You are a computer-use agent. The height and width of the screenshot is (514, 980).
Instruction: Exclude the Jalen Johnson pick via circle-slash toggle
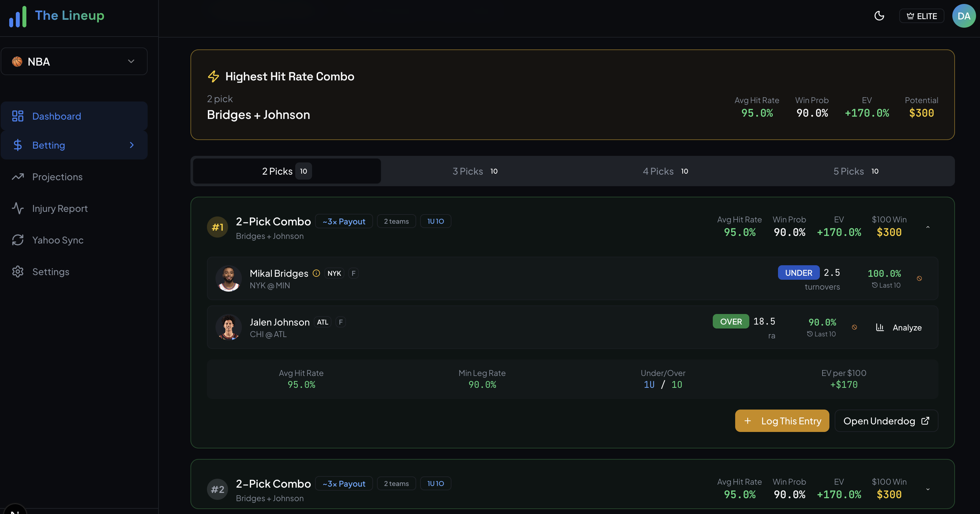[x=855, y=327]
